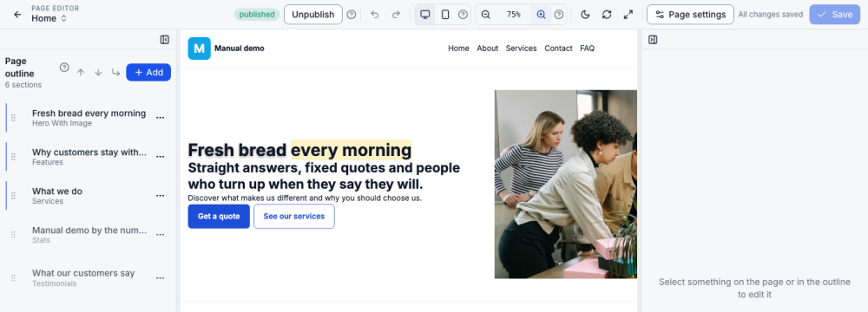
Task: Select the Discover what makes us different text
Action: [305, 198]
